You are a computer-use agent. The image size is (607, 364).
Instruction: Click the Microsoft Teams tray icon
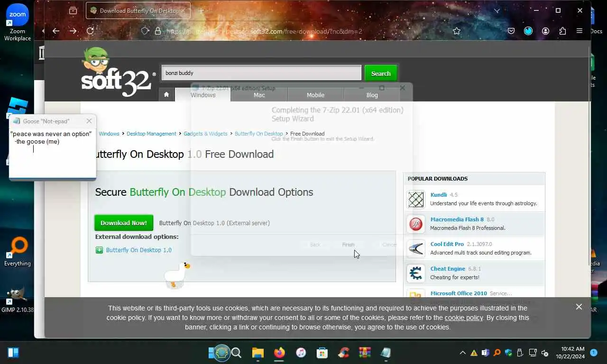pyautogui.click(x=485, y=353)
